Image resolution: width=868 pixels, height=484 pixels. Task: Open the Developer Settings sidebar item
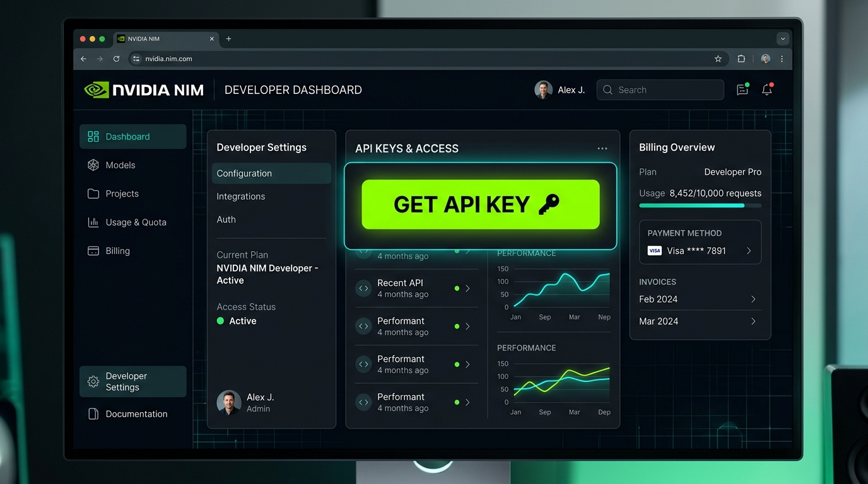pyautogui.click(x=132, y=381)
